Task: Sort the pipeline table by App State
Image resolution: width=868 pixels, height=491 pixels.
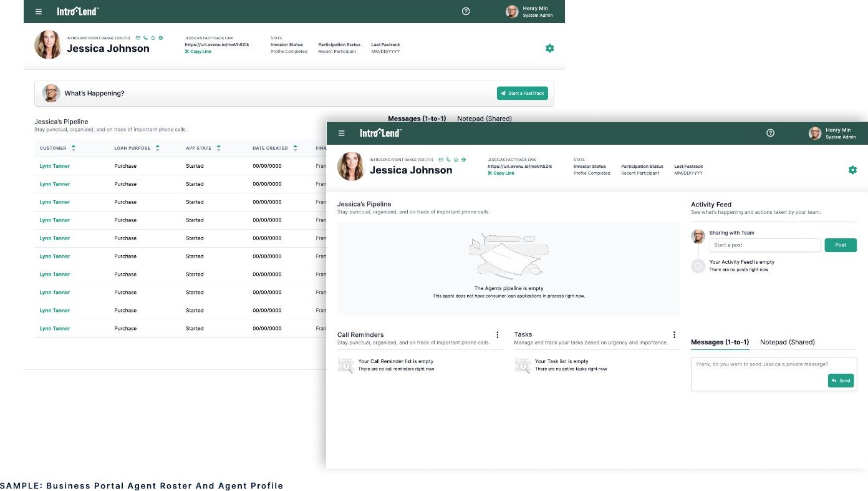Action: [218, 148]
